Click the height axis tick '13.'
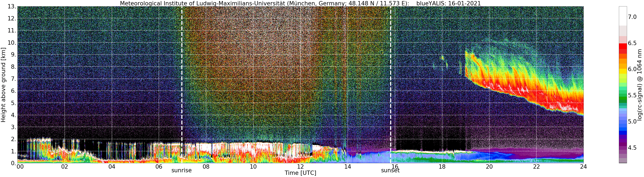The height and width of the screenshot is (177, 644). coord(12,6)
